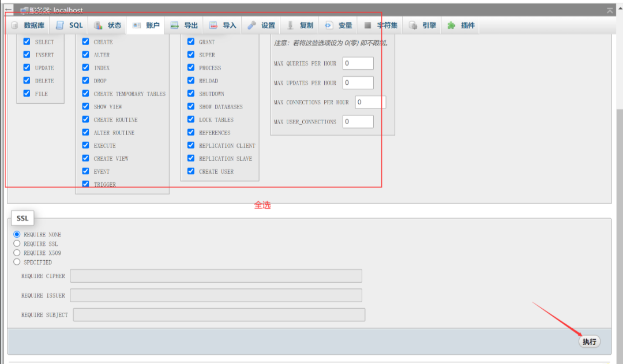The width and height of the screenshot is (623, 364).
Task: Click the accounts card icon
Action: tap(137, 25)
